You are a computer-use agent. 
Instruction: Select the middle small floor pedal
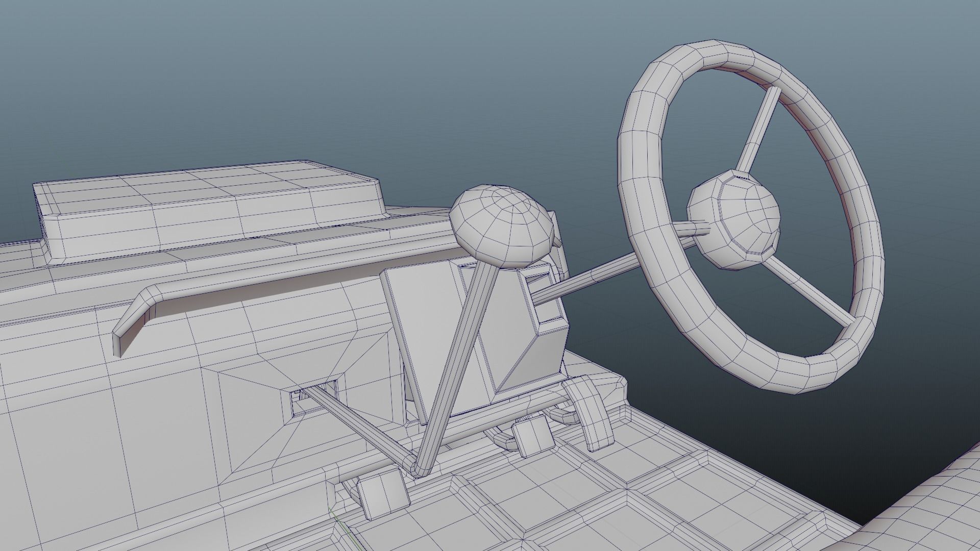(533, 436)
